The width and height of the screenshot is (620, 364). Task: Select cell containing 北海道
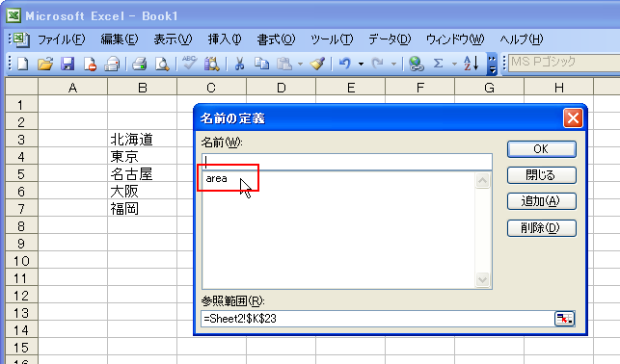[x=143, y=140]
